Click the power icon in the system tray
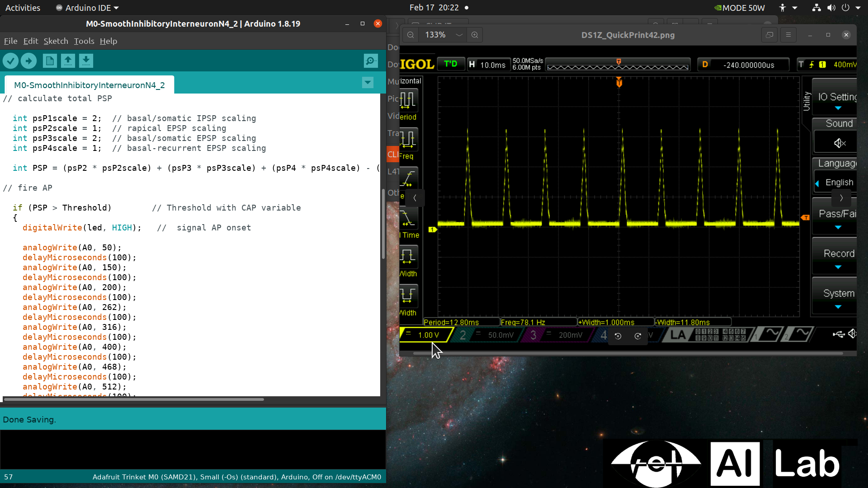The height and width of the screenshot is (488, 868). 846,8
